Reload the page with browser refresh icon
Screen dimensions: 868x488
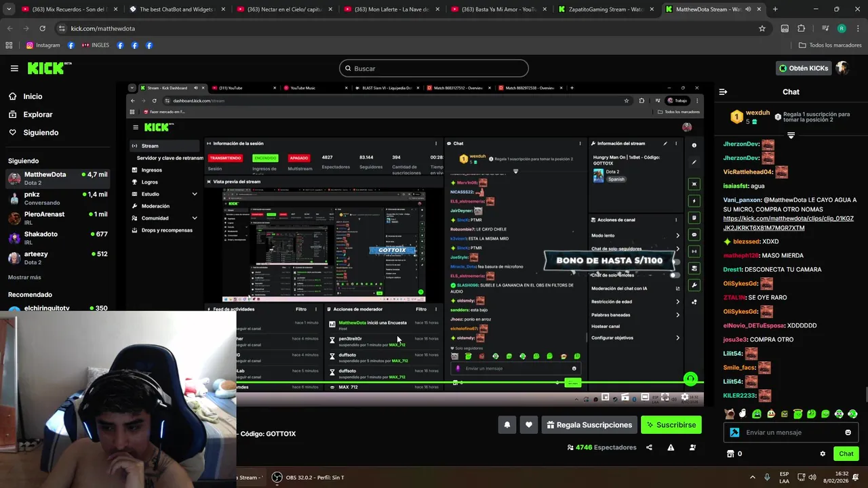coord(42,28)
